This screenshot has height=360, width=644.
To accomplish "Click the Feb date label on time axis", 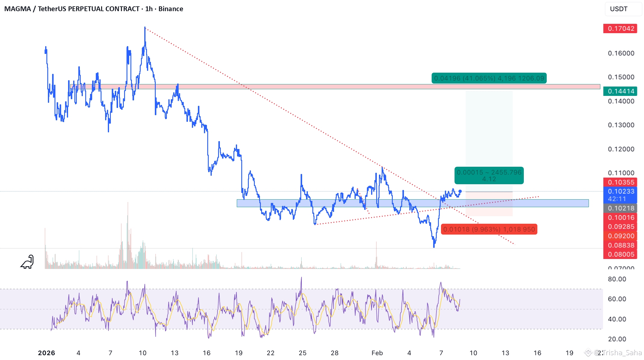I will pyautogui.click(x=377, y=353).
